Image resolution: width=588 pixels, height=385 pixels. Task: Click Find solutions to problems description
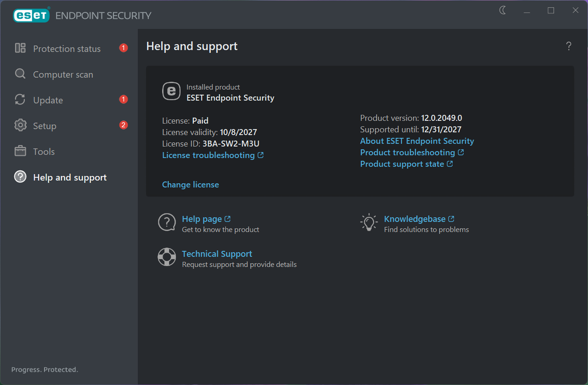[x=426, y=230]
